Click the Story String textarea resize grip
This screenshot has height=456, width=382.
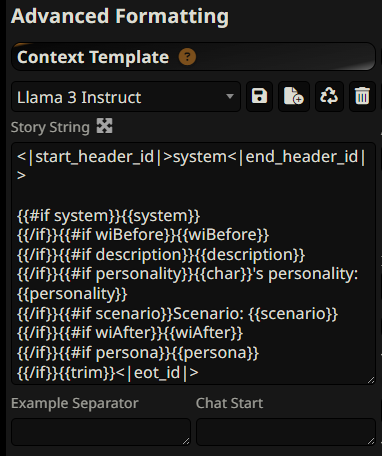[x=371, y=380]
